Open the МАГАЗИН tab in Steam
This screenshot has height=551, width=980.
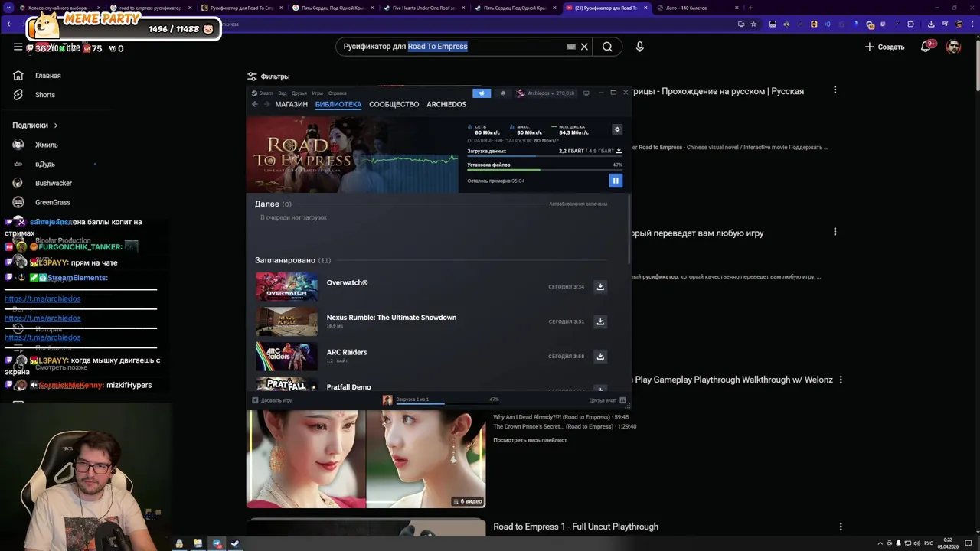tap(291, 104)
